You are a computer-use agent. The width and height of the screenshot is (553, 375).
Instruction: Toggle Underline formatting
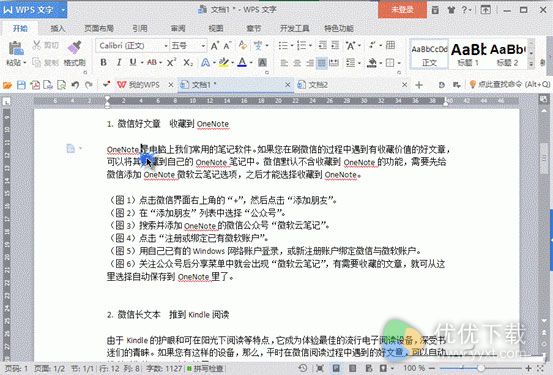pos(133,63)
